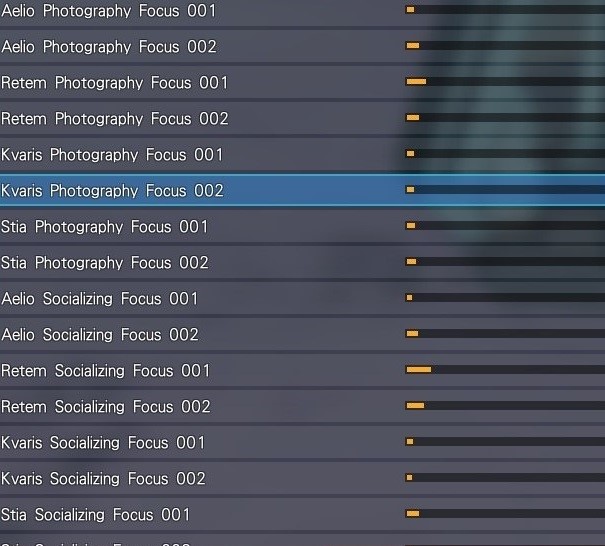The height and width of the screenshot is (546, 605).
Task: Click Stia Socializing Focus 001 progress bar
Action: click(505, 514)
